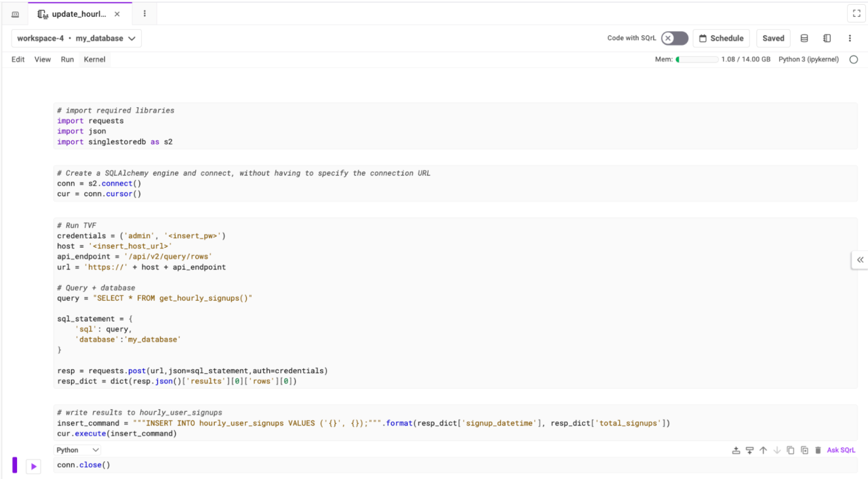Open the database explorer icon
The image size is (868, 479).
click(x=804, y=38)
